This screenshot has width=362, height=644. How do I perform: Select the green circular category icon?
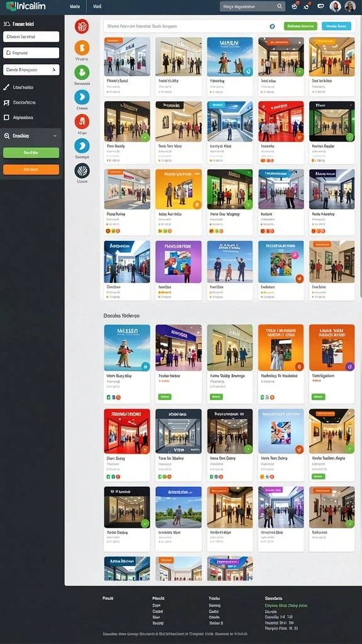82,72
